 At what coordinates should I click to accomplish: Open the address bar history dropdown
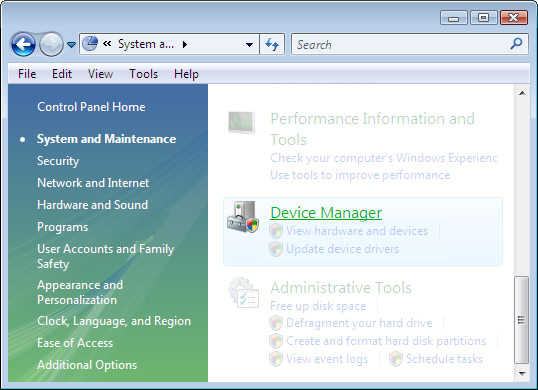pos(250,44)
